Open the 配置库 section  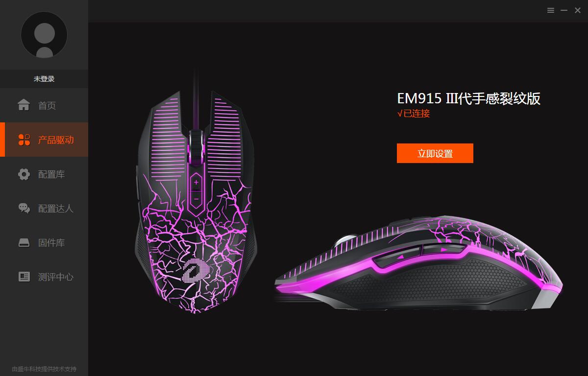(51, 174)
